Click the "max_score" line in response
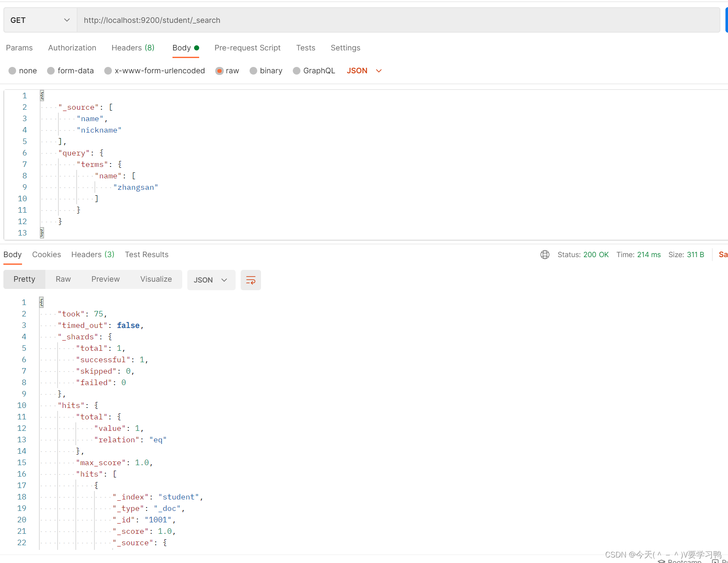This screenshot has height=563, width=728. [x=114, y=463]
